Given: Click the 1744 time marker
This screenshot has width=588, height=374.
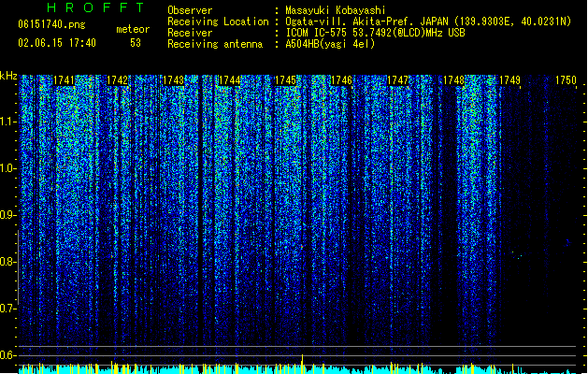Looking at the screenshot, I should point(229,80).
